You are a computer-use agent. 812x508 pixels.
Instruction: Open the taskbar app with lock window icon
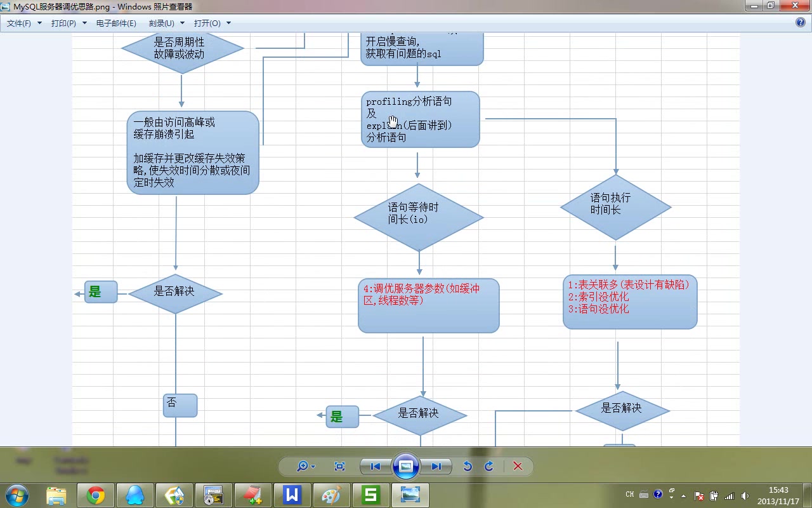click(x=213, y=495)
